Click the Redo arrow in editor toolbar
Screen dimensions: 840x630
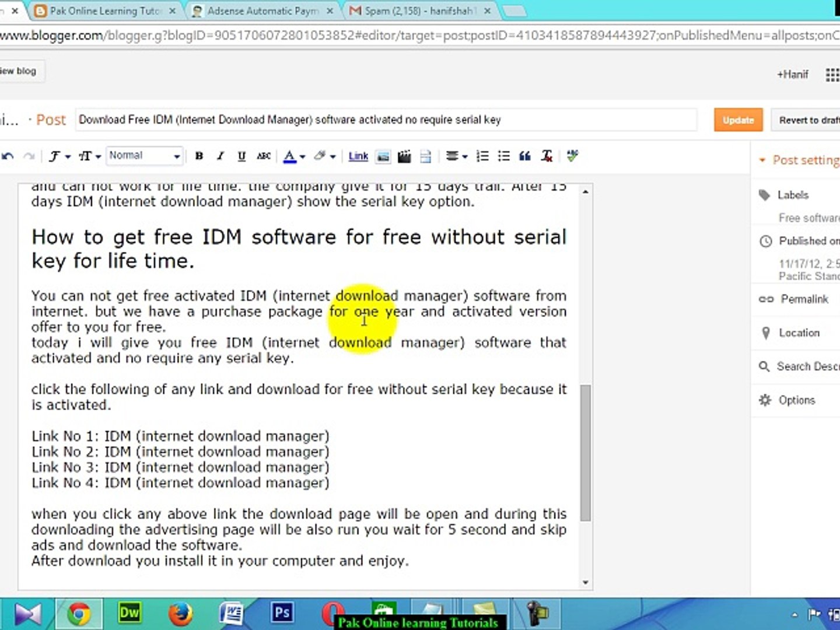click(x=29, y=156)
